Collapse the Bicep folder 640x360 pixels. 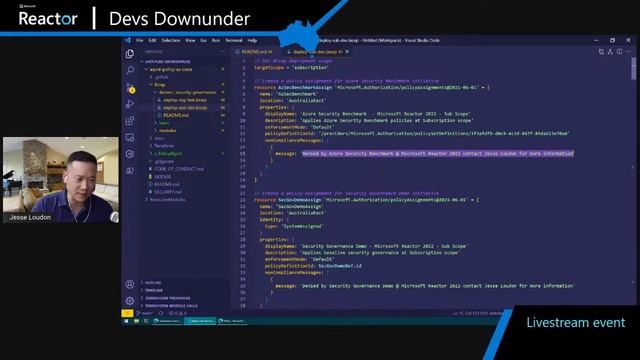pyautogui.click(x=160, y=84)
